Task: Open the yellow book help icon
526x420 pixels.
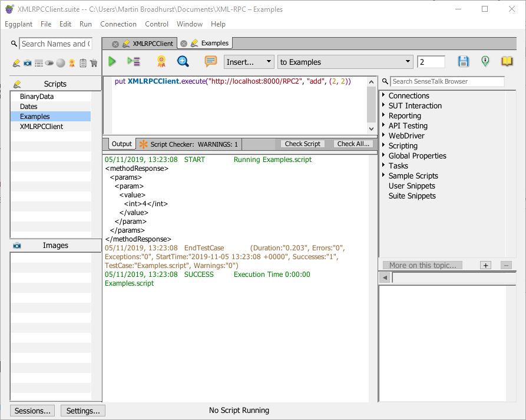Action: (507, 62)
